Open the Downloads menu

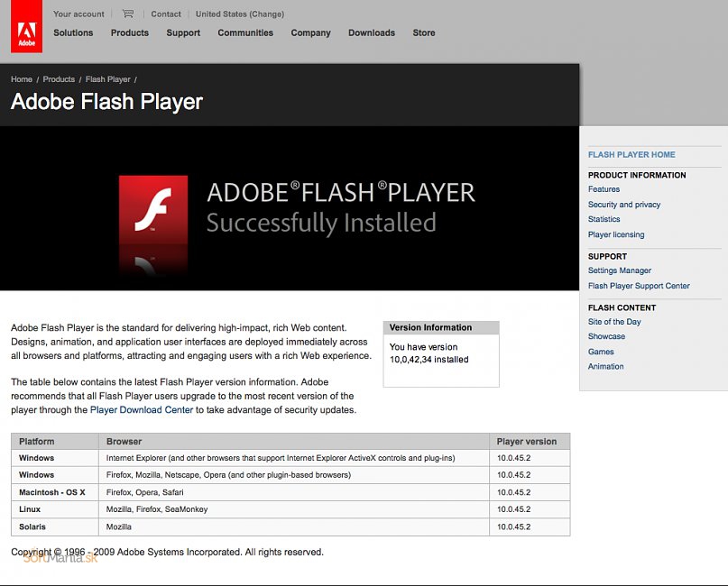pos(372,33)
